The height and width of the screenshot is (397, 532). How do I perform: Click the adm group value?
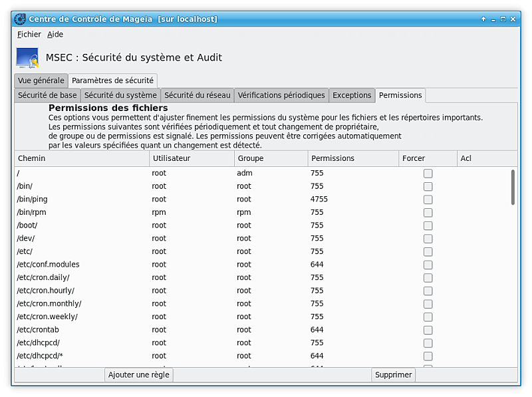point(245,173)
